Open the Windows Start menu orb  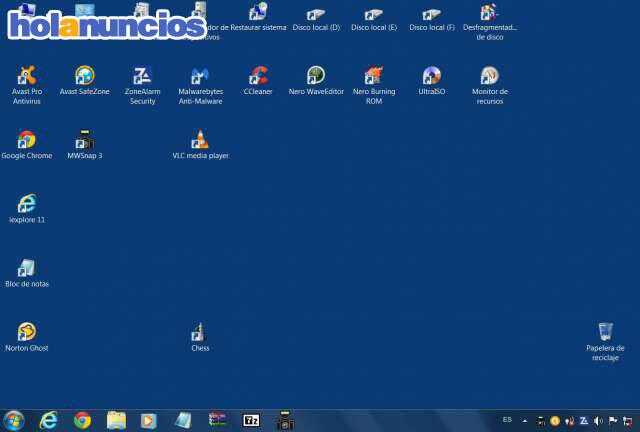14,421
